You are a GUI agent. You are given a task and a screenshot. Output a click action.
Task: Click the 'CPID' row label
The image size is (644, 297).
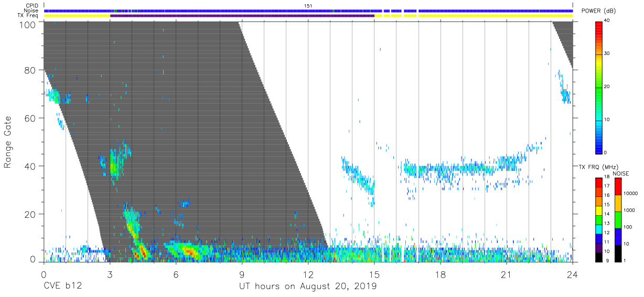(x=31, y=5)
